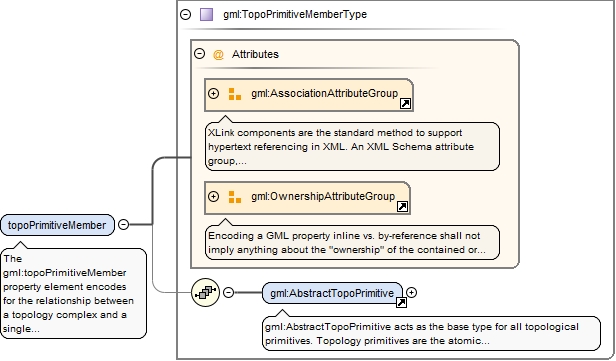The image size is (616, 361).
Task: Click the sequence compositor circle icon
Action: [x=205, y=292]
